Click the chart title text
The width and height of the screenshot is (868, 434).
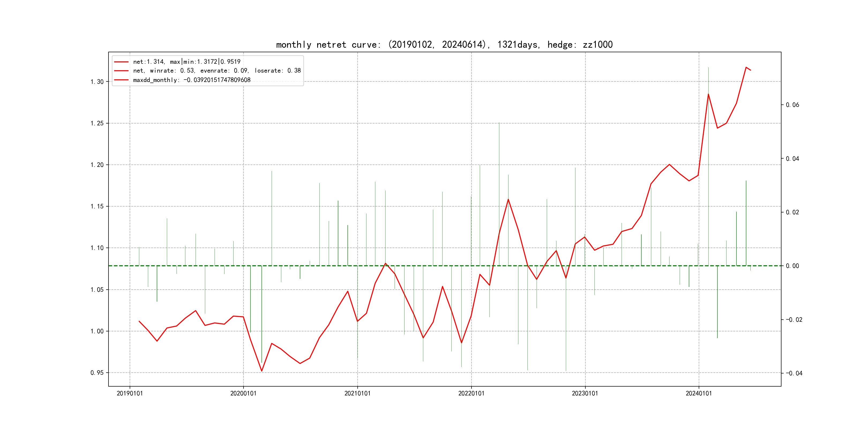point(444,44)
